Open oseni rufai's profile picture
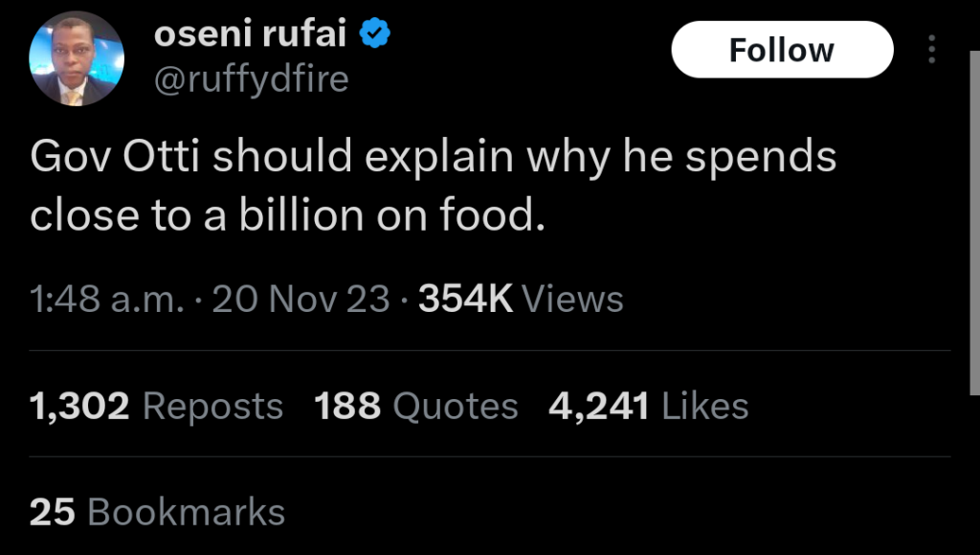980x555 pixels. (x=77, y=58)
